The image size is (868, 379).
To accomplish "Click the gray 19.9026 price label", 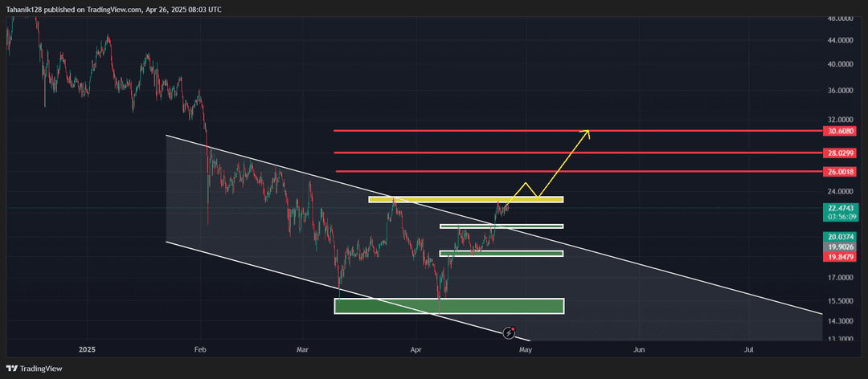I will (x=840, y=247).
